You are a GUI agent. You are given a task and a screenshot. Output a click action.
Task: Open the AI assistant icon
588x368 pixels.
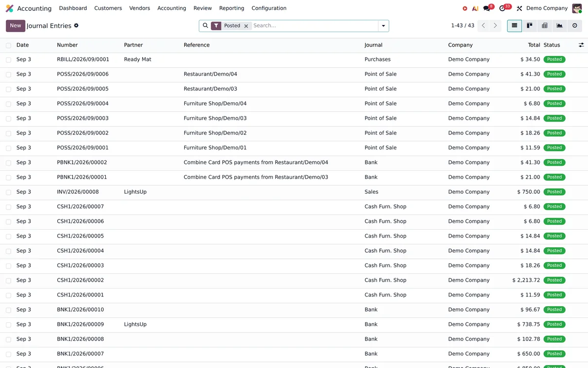pyautogui.click(x=475, y=8)
